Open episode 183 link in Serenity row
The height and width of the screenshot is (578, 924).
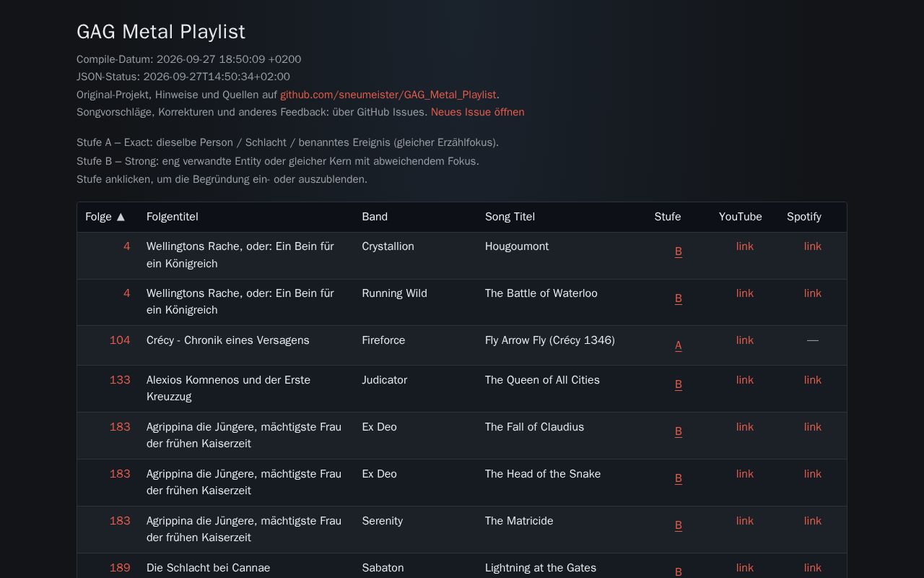(x=120, y=521)
